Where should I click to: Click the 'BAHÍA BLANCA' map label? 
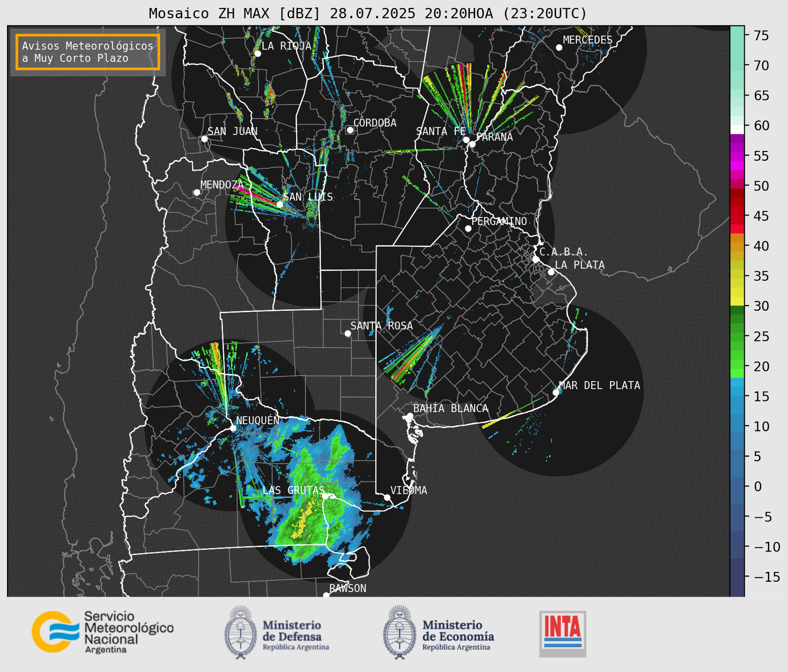[x=451, y=408]
